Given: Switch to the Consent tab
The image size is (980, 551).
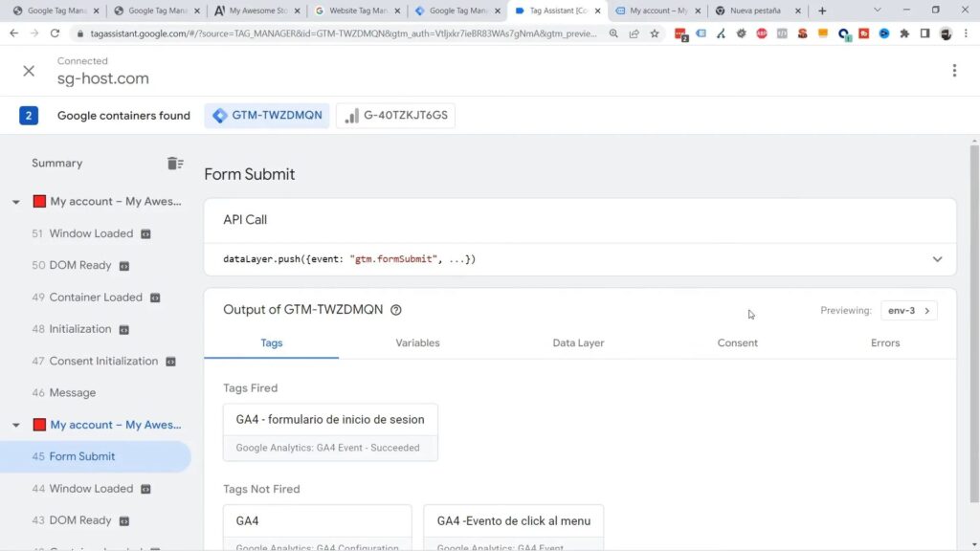Looking at the screenshot, I should [x=738, y=343].
